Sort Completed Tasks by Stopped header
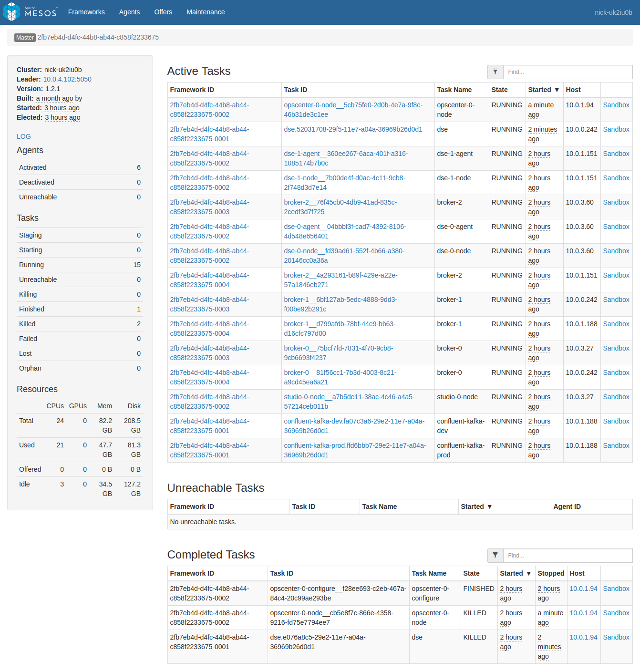 pos(551,573)
